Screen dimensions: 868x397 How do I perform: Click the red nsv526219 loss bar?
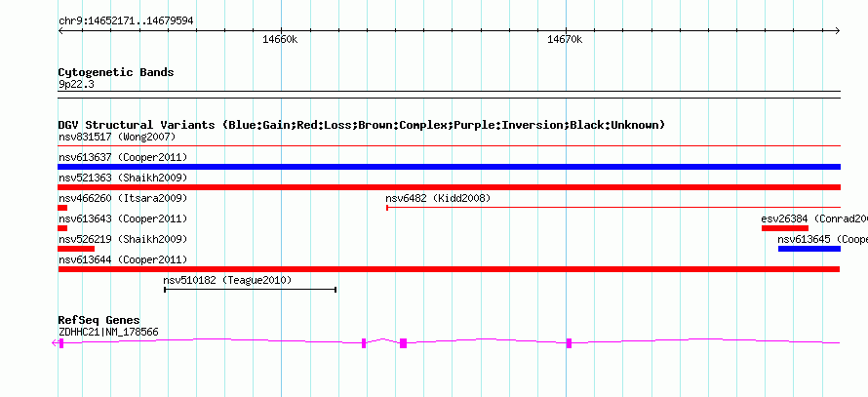[76, 249]
